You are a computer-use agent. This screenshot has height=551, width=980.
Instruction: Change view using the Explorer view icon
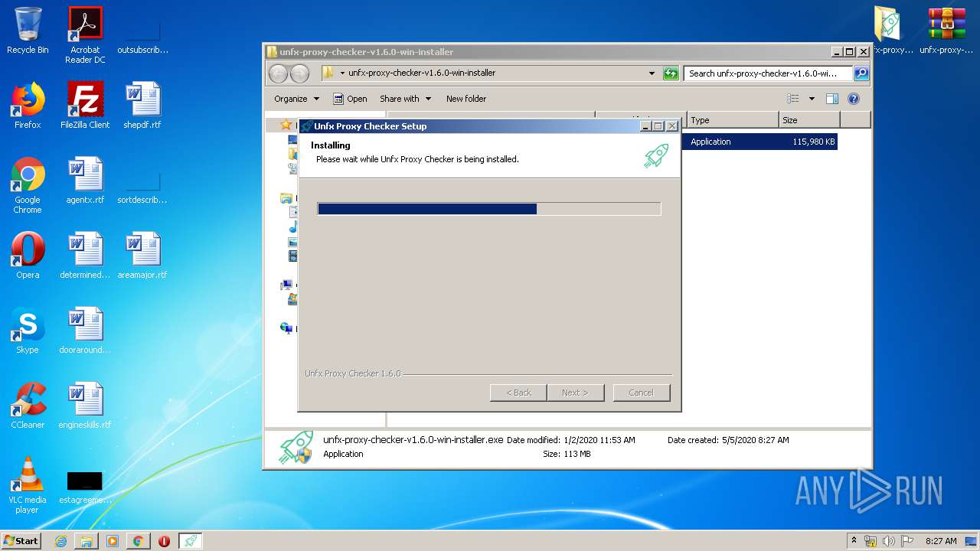(793, 99)
